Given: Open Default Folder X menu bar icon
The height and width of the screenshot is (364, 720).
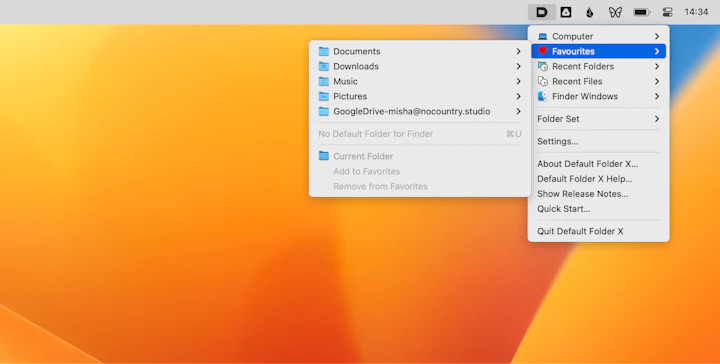Looking at the screenshot, I should [542, 12].
